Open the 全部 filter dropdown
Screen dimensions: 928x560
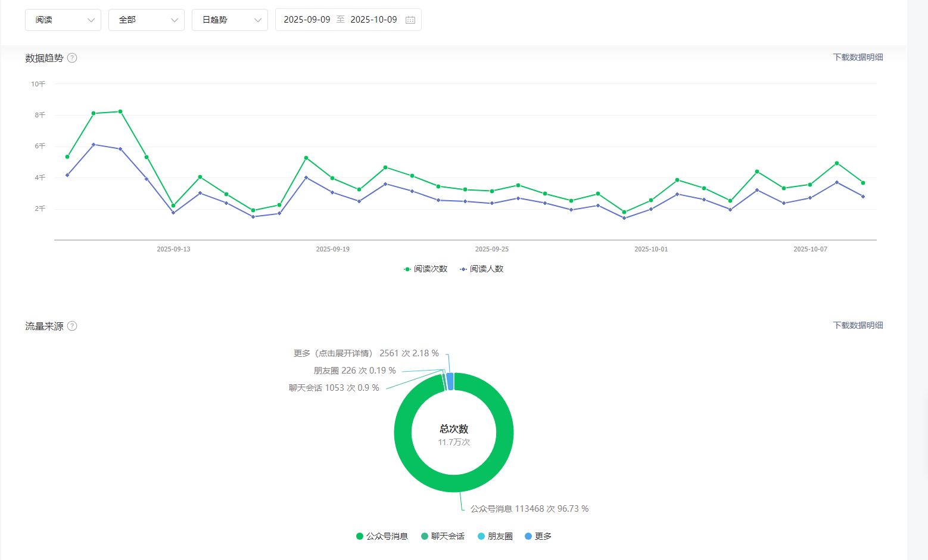coord(147,20)
